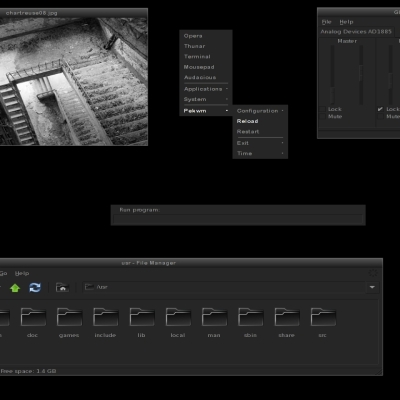Screen dimensions: 400x400
Task: Open the Help menu in File Manager
Action: (x=22, y=273)
